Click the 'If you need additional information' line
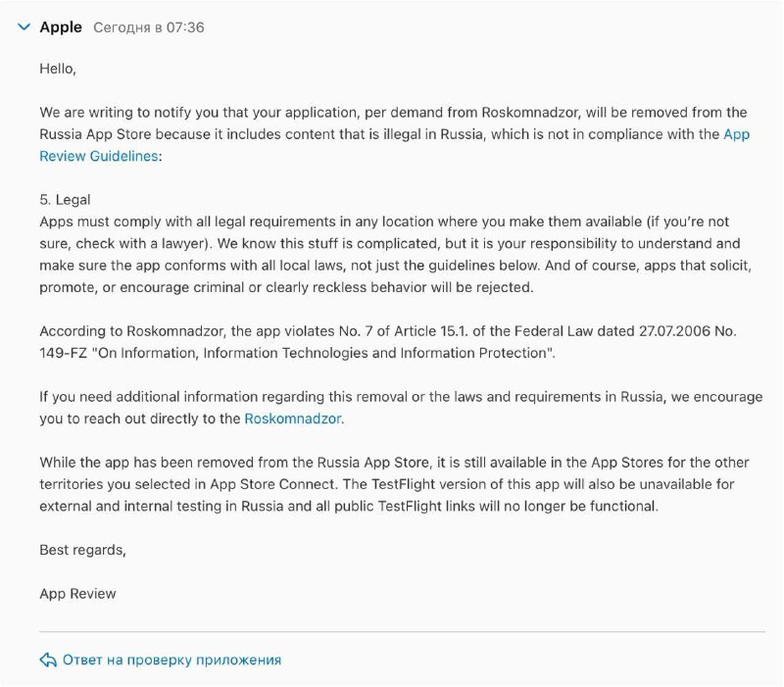The image size is (784, 687). point(401,397)
